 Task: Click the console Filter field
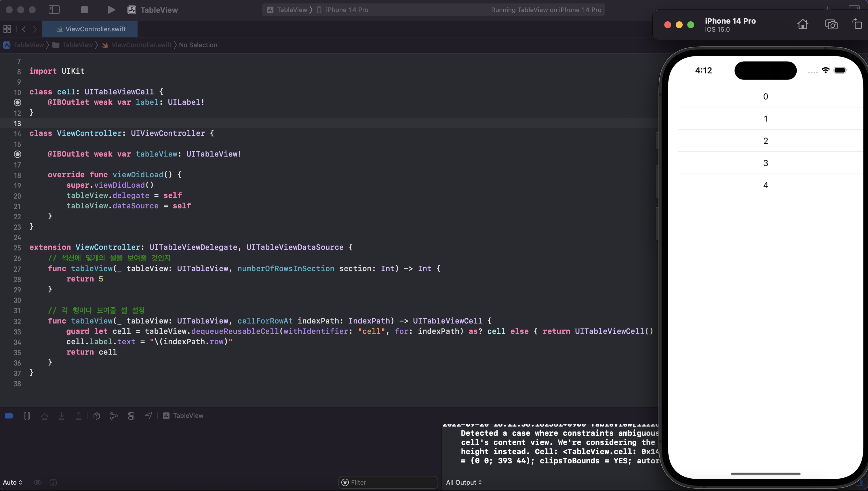(x=388, y=482)
